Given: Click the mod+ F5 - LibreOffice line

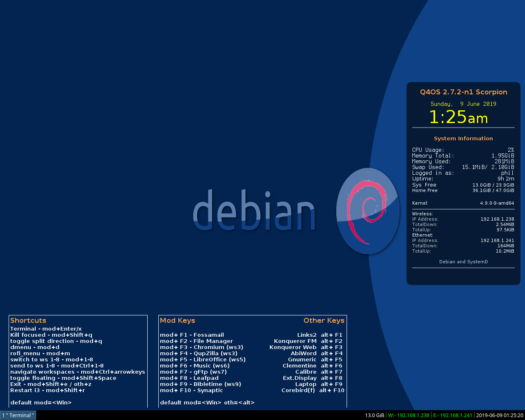Looking at the screenshot, I should 203,360.
